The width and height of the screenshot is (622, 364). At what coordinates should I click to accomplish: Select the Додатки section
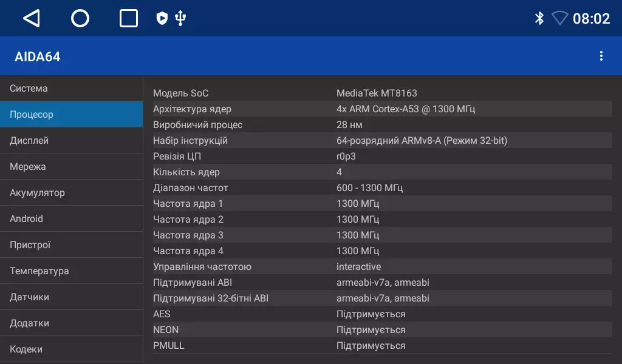tap(71, 323)
